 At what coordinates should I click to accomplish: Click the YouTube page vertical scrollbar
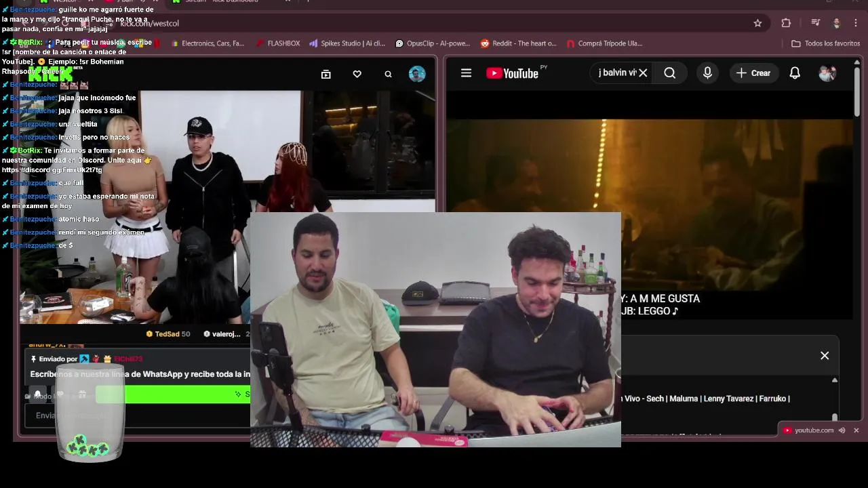point(857,91)
